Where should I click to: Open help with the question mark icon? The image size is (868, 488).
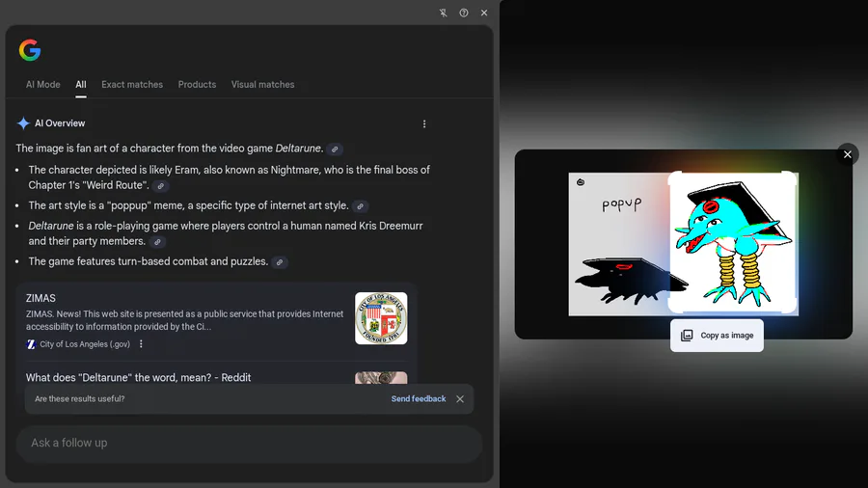(464, 13)
